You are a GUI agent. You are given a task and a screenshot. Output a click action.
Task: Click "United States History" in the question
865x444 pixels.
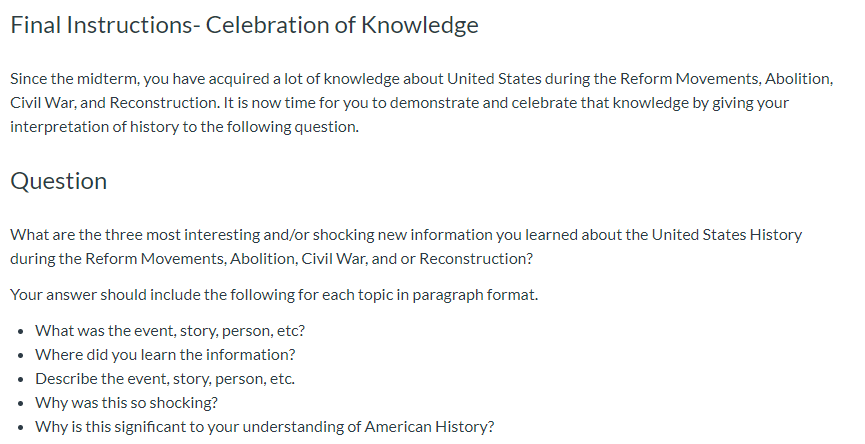[x=727, y=235]
